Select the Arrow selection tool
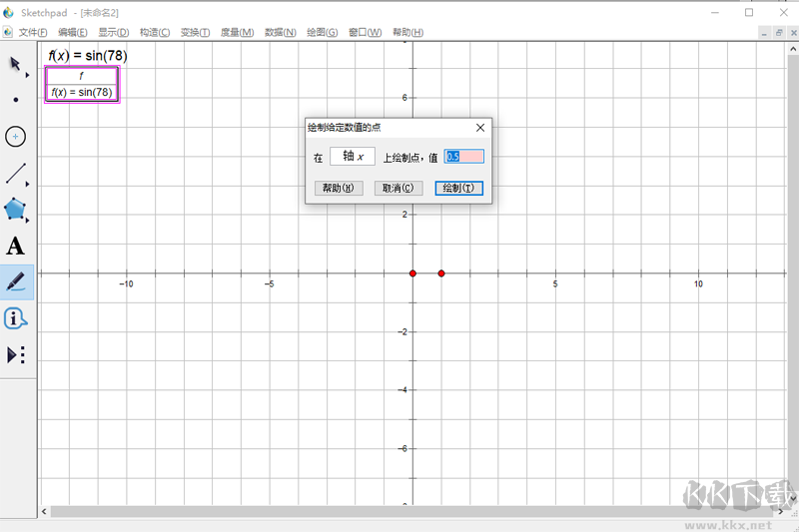 16,65
